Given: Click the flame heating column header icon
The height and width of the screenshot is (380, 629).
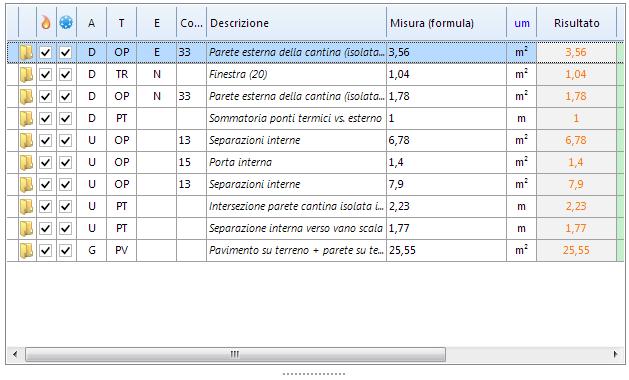Looking at the screenshot, I should tap(46, 22).
